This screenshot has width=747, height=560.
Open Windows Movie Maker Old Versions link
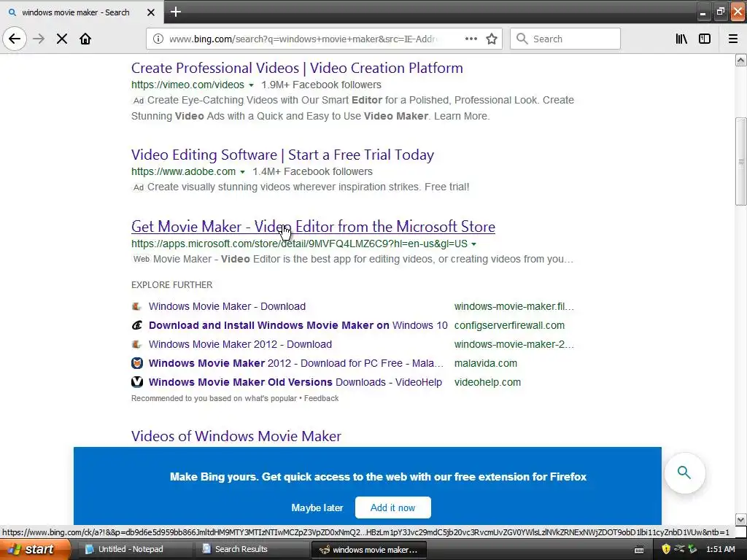(x=295, y=382)
